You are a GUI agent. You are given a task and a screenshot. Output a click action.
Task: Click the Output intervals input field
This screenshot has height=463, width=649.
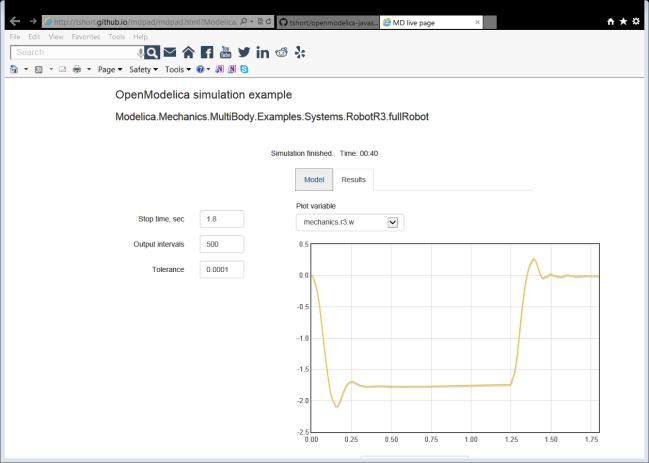[x=222, y=244]
